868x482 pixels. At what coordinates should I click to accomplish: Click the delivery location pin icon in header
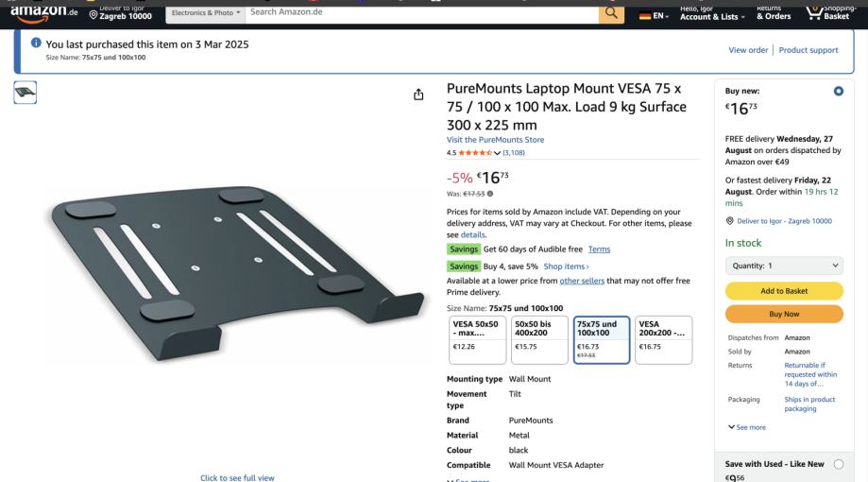click(x=94, y=15)
